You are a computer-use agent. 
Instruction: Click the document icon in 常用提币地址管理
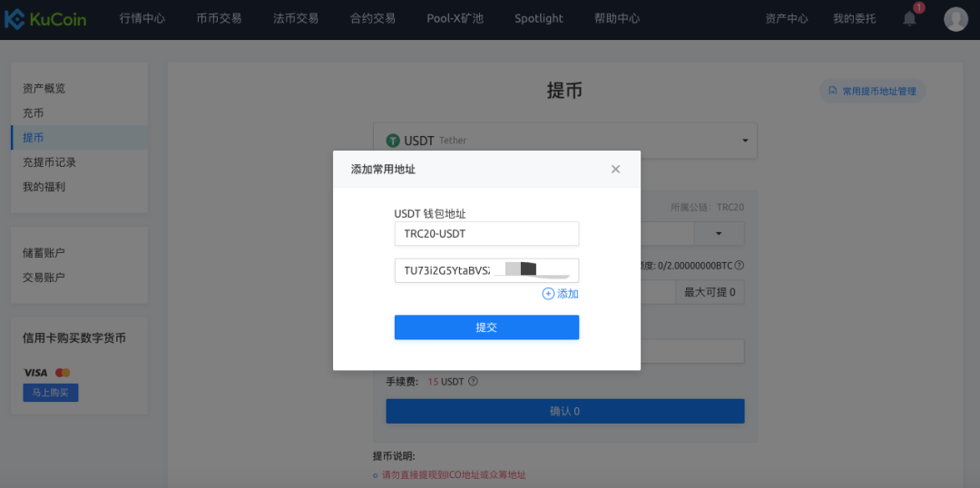832,91
